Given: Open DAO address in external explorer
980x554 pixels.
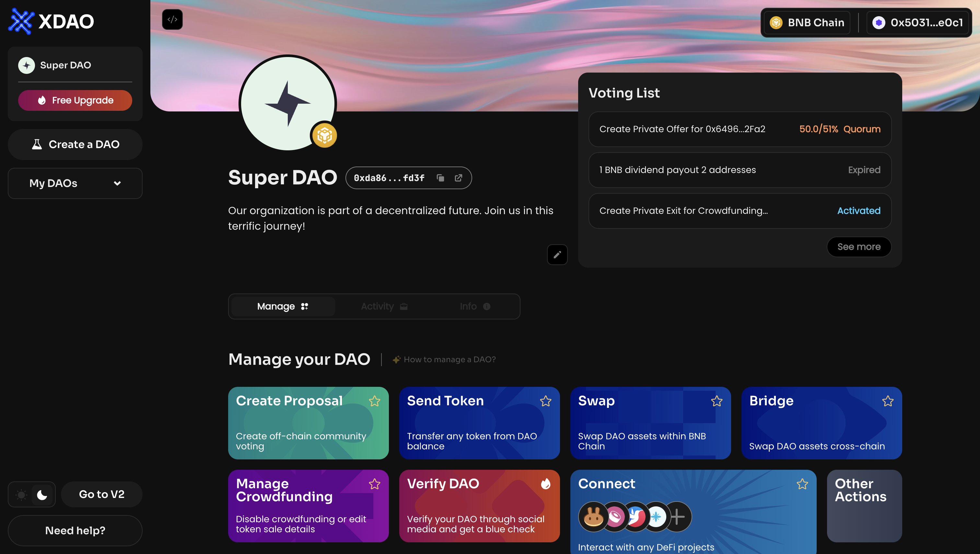Looking at the screenshot, I should (459, 178).
